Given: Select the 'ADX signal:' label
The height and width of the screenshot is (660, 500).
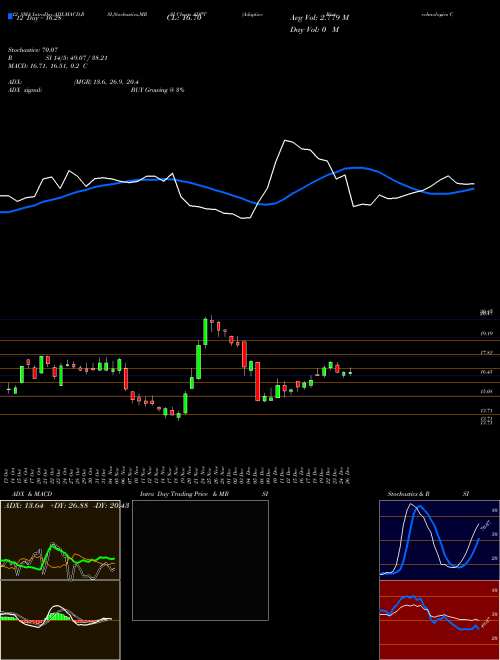Looking at the screenshot, I should pyautogui.click(x=24, y=90).
